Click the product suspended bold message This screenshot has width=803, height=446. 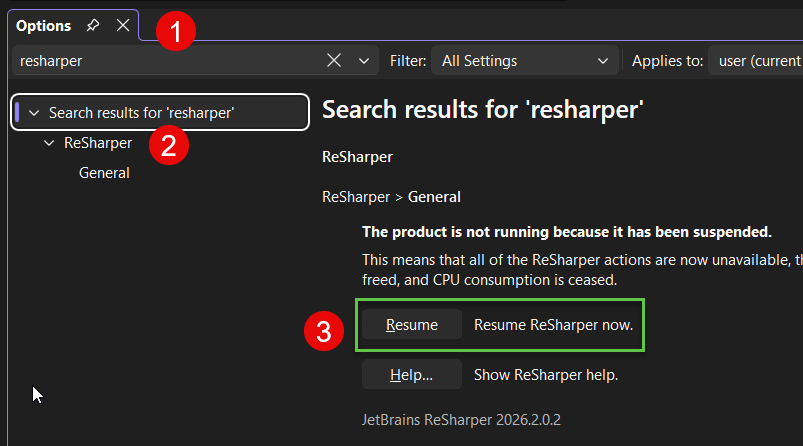(x=567, y=232)
